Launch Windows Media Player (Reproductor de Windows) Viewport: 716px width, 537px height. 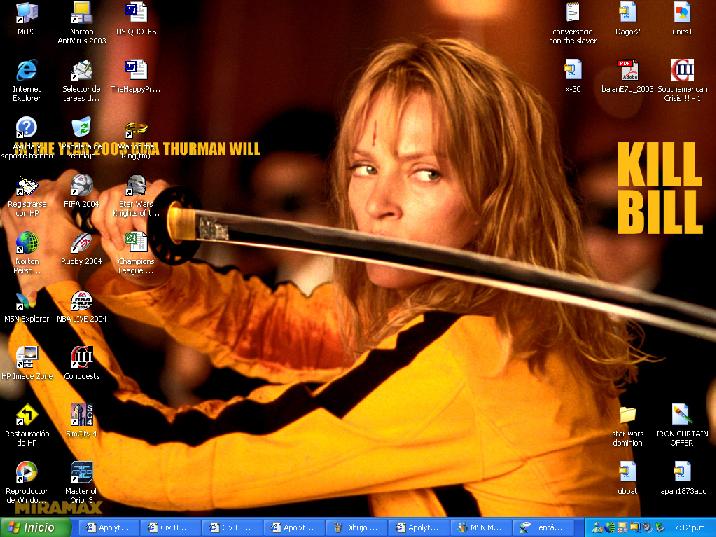(27, 472)
